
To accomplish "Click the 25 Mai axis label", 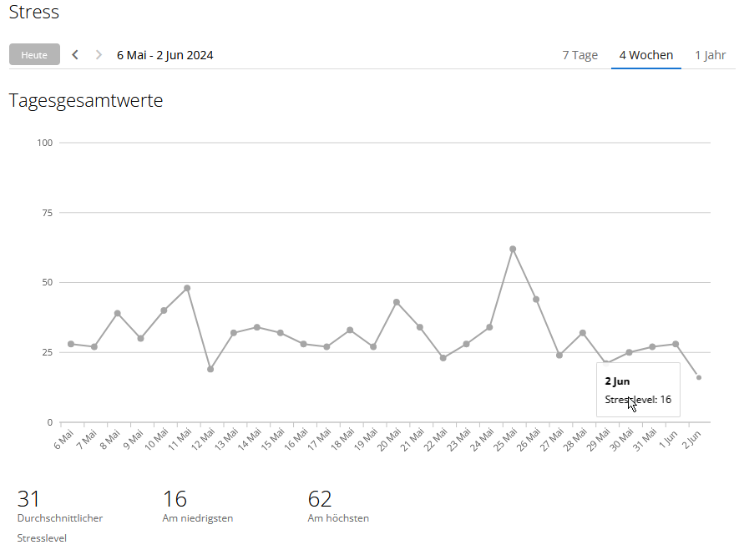I will click(x=505, y=440).
